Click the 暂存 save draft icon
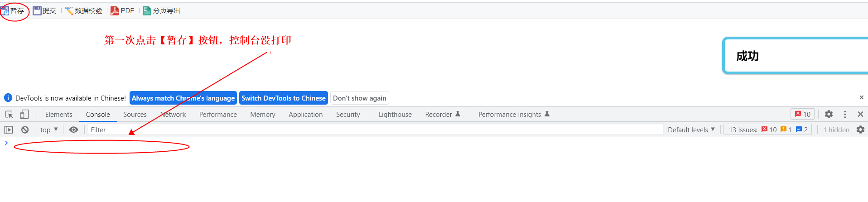868x202 pixels. click(5, 11)
